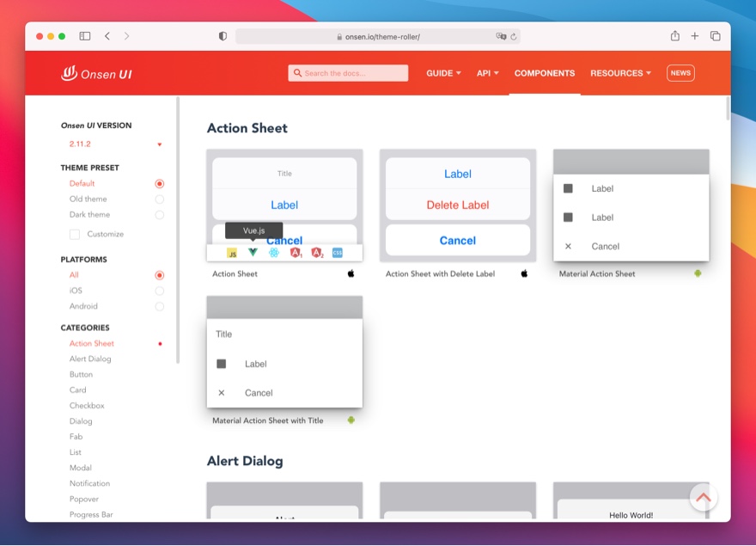Select the All platforms radio button
The height and width of the screenshot is (546, 756).
[x=160, y=275]
